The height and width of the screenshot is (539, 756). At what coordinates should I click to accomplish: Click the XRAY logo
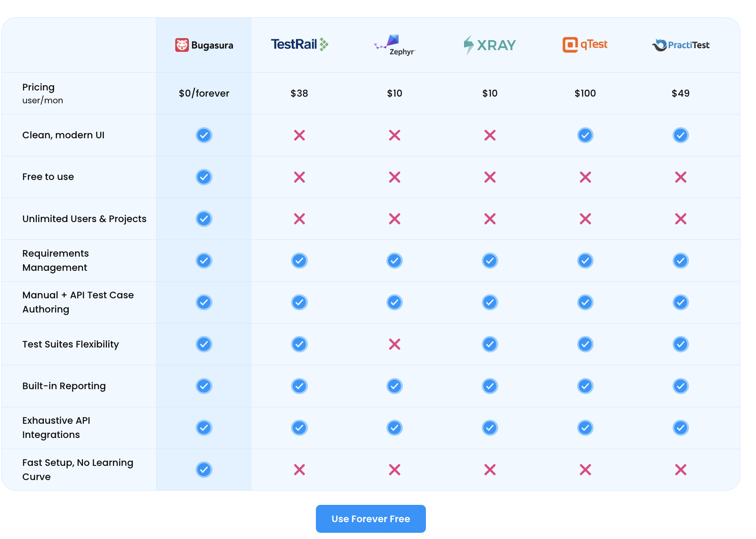(490, 45)
